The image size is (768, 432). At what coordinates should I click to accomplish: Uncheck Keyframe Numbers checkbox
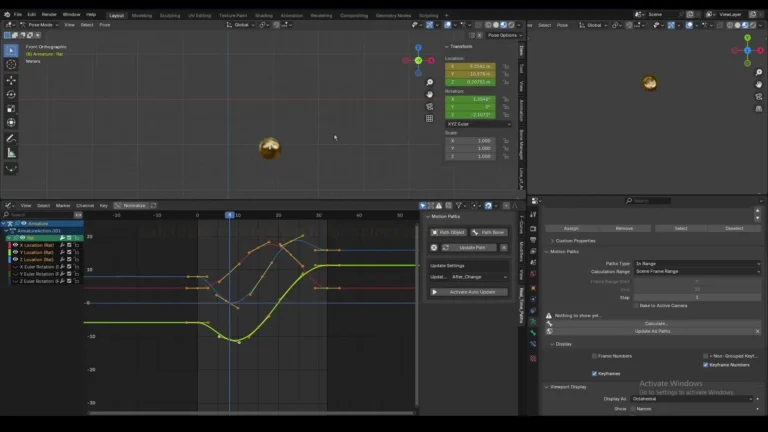(705, 365)
